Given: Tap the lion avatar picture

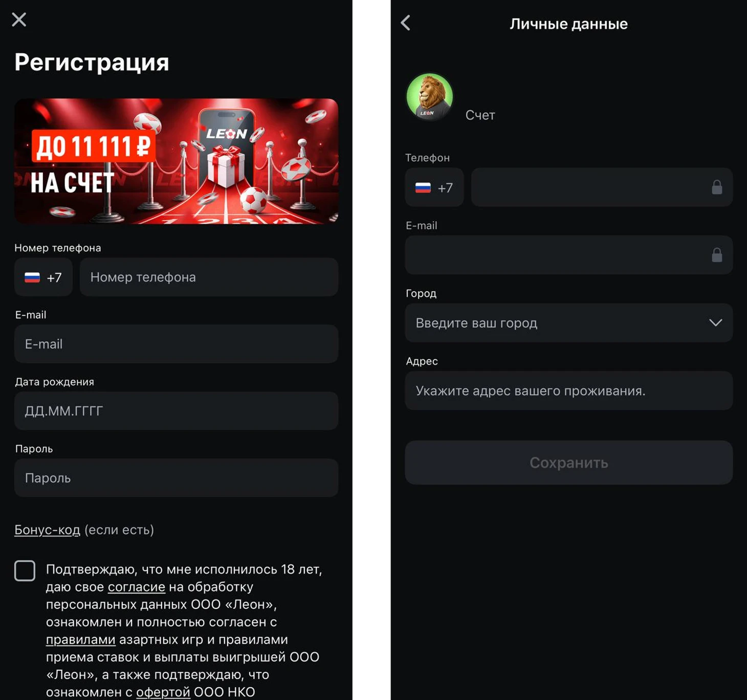Looking at the screenshot, I should (x=429, y=97).
